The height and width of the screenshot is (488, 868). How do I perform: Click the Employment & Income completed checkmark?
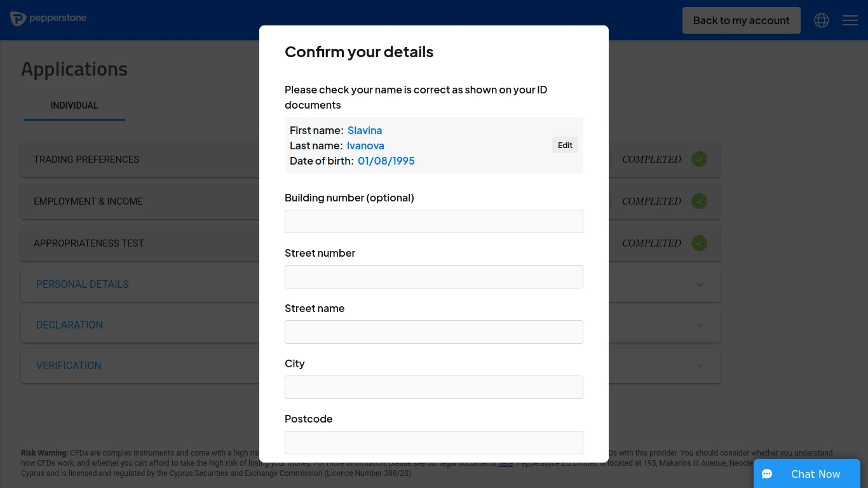click(x=699, y=201)
